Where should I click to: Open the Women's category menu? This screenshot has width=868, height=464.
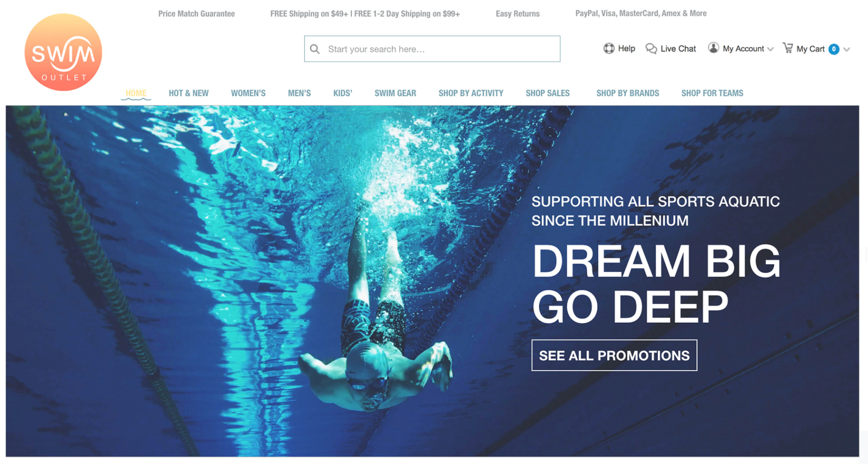tap(248, 93)
